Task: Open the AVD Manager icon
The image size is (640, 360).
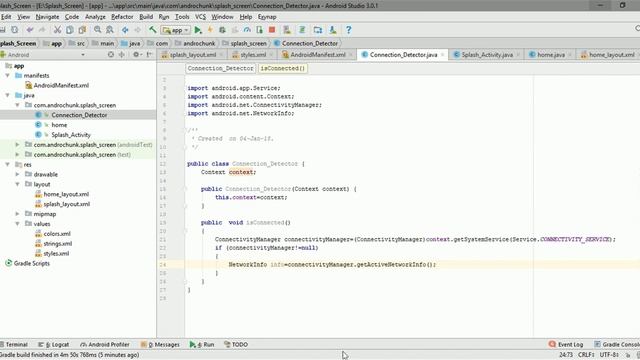Action: (x=287, y=30)
